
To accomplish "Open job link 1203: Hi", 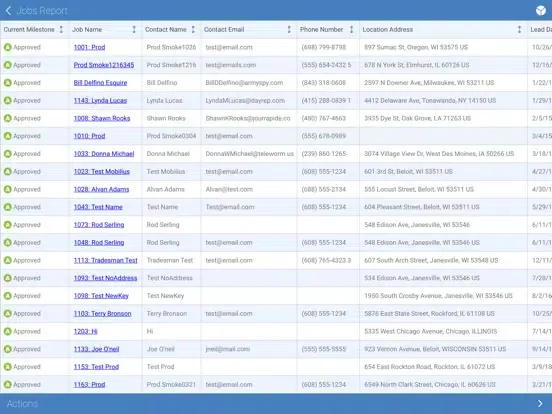I will (86, 331).
